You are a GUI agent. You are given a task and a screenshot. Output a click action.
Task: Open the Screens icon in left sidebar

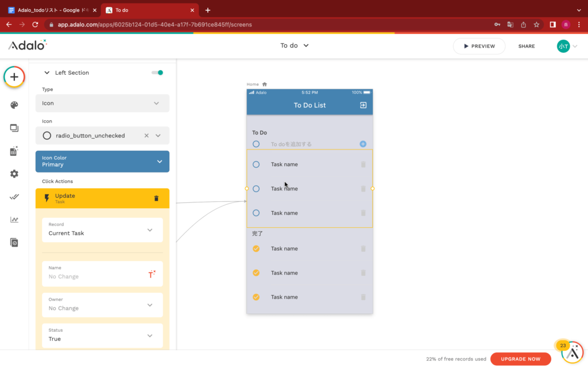14,128
